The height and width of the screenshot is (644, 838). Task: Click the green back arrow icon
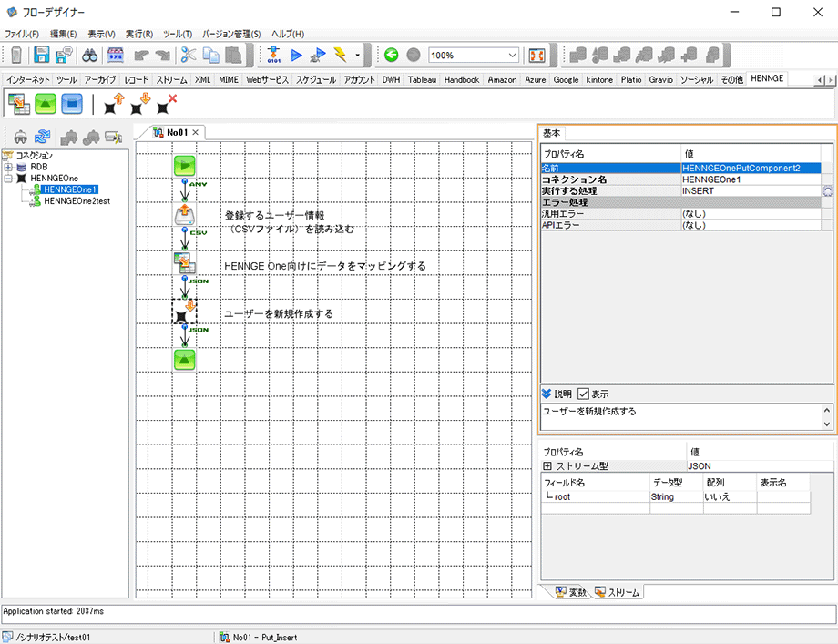[391, 55]
